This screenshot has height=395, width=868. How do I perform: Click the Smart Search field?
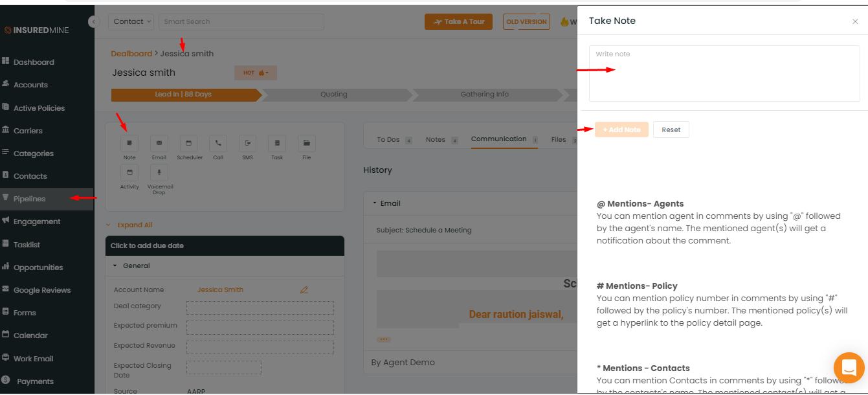coord(241,21)
